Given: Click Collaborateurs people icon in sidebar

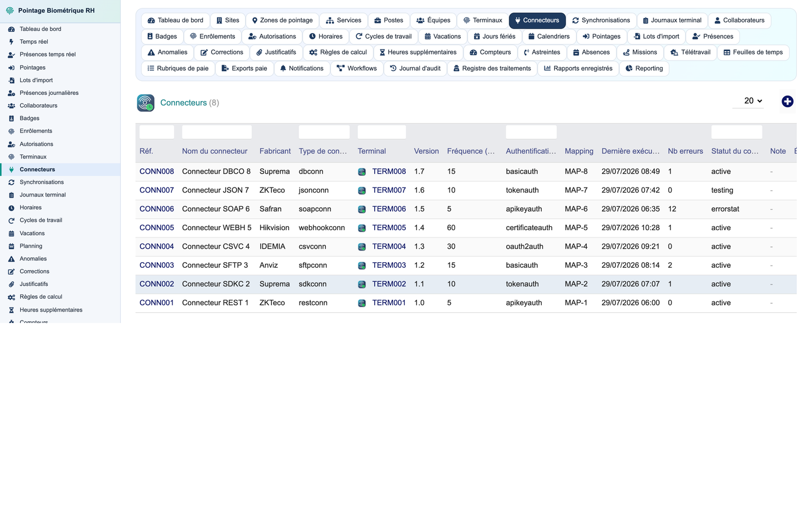Looking at the screenshot, I should click(x=11, y=106).
